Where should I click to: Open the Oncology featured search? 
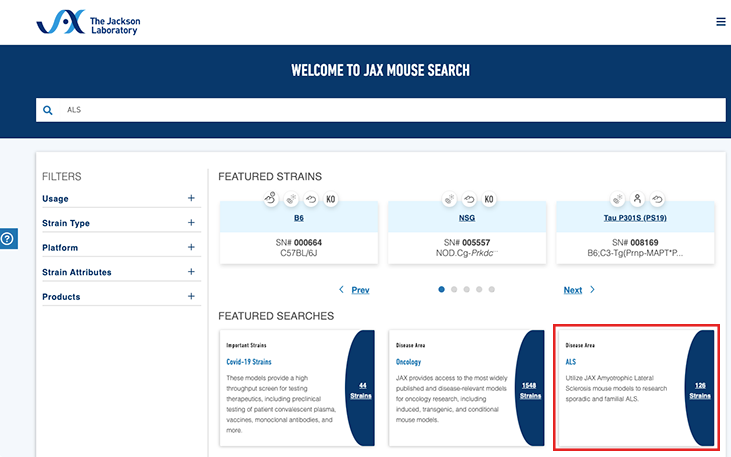tap(408, 362)
